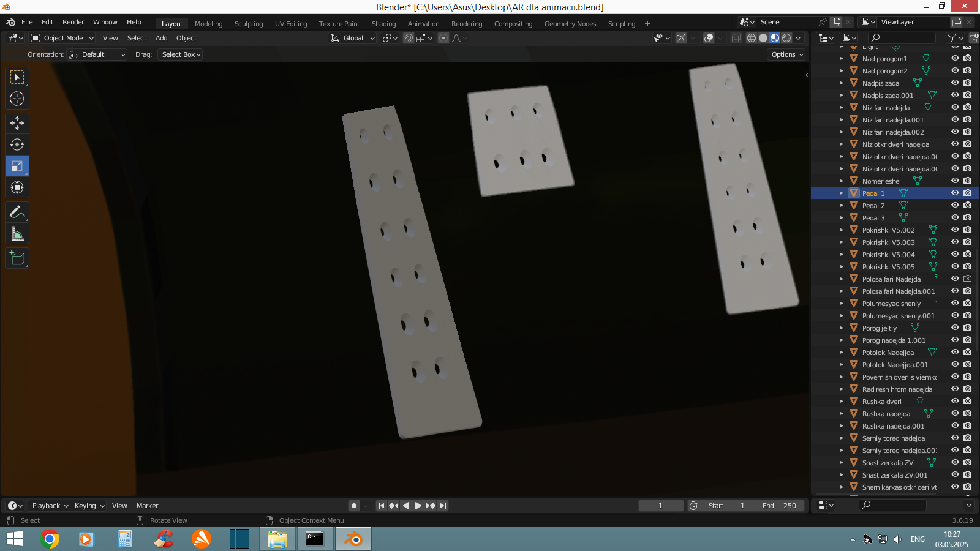The width and height of the screenshot is (980, 551).
Task: Switch to the Shading workspace tab
Action: pos(383,24)
